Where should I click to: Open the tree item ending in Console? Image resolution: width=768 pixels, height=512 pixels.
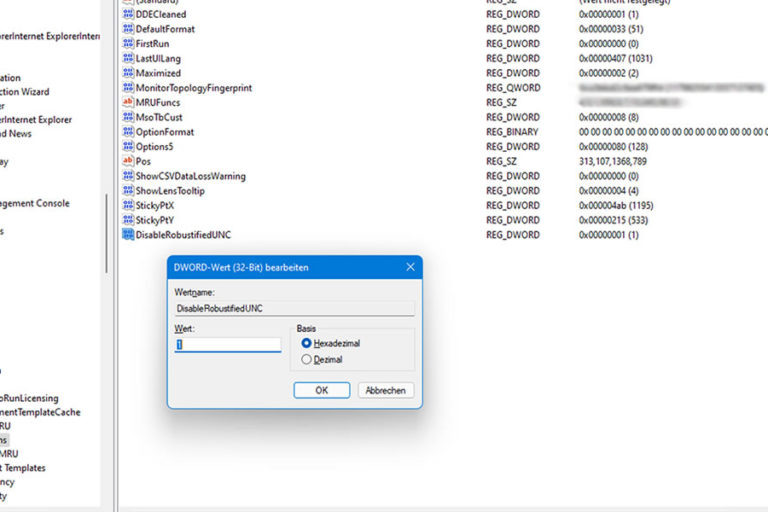[x=34, y=203]
